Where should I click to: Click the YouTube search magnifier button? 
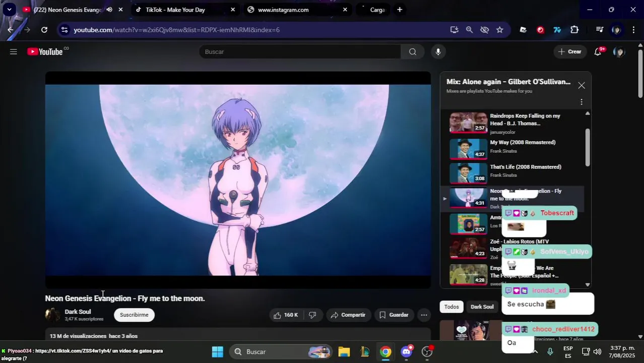pos(413,51)
